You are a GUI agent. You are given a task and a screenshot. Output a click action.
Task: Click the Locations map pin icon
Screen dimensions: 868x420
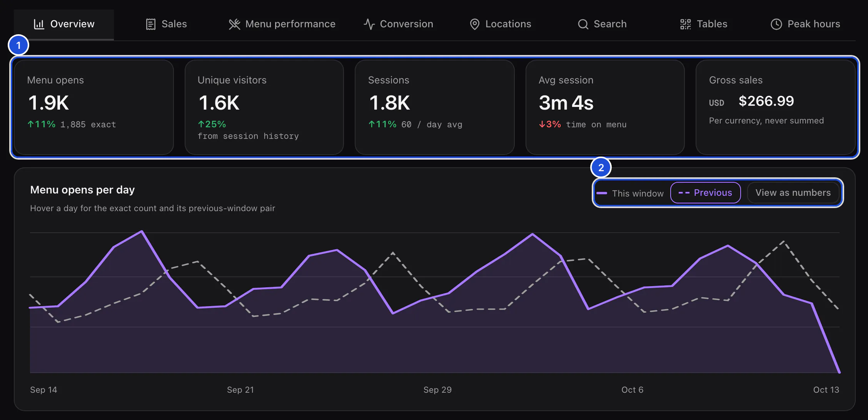click(475, 24)
